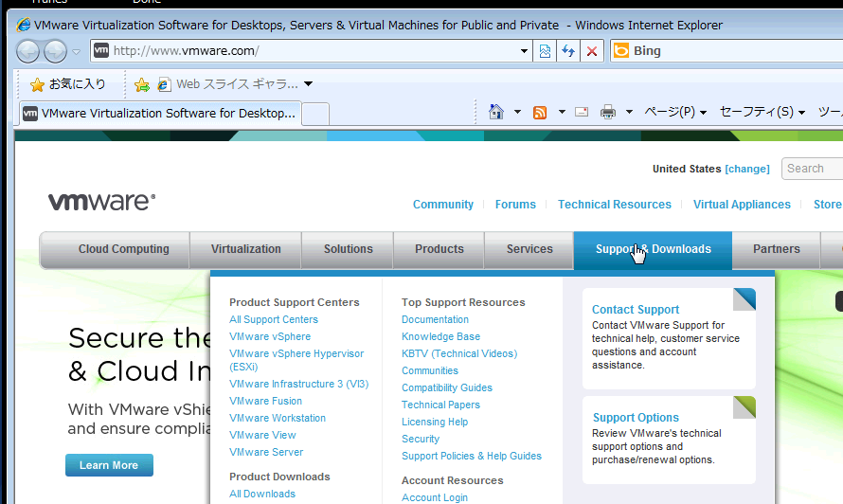Open All Support Centers link
The image size is (843, 504).
coord(274,319)
